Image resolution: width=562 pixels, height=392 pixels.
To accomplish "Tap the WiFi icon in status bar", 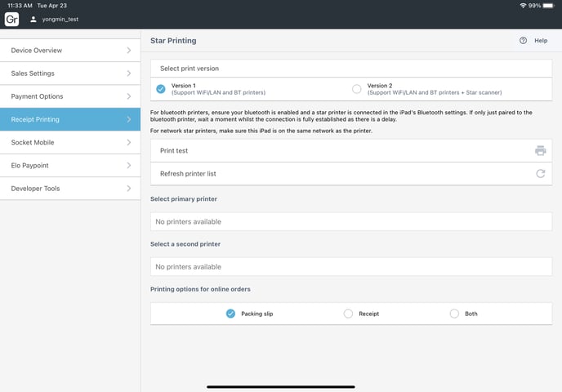I will 523,6.
